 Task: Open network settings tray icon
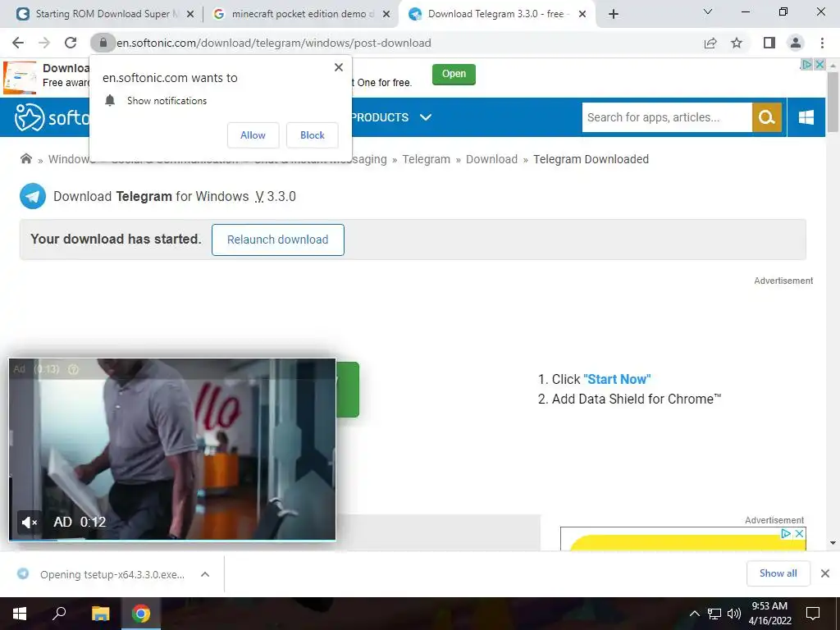(x=714, y=614)
